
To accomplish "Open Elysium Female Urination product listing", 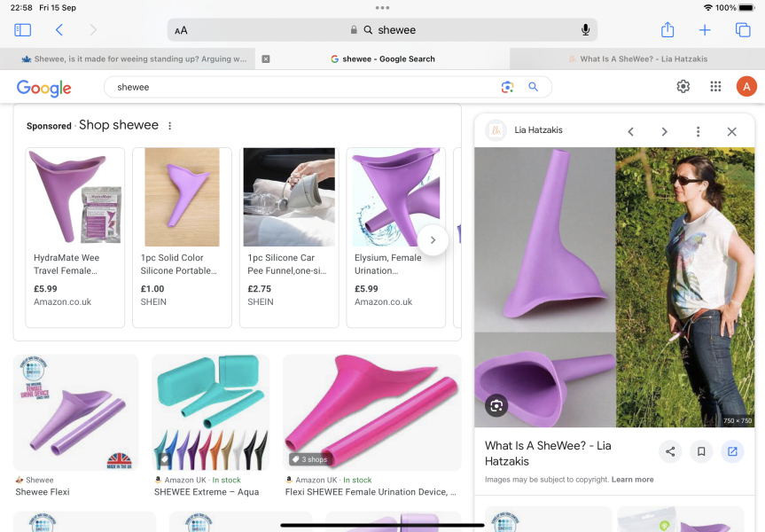I will pyautogui.click(x=395, y=238).
